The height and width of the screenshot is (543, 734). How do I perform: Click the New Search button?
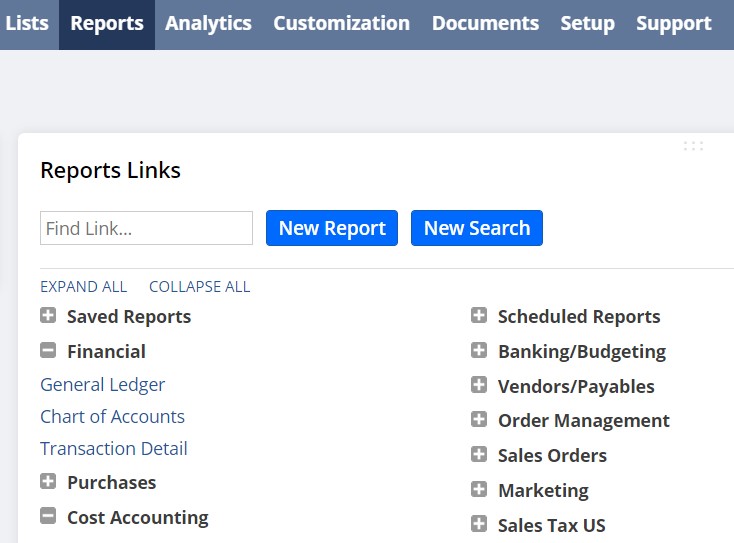click(x=477, y=228)
